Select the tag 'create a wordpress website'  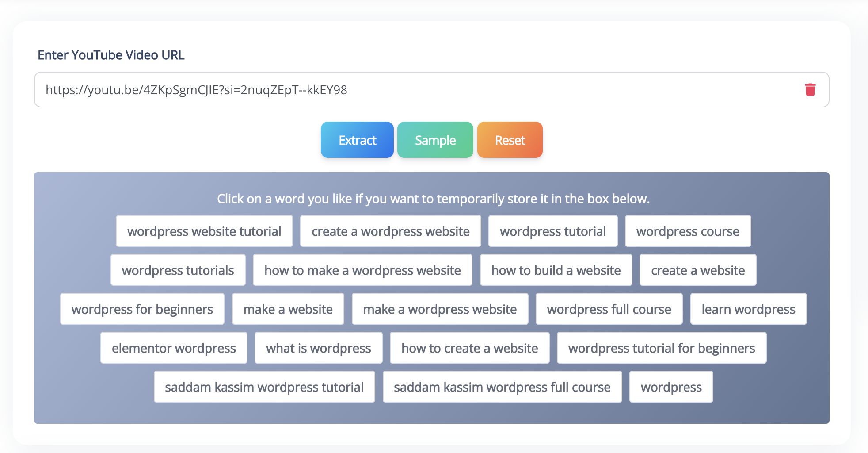[x=390, y=230]
